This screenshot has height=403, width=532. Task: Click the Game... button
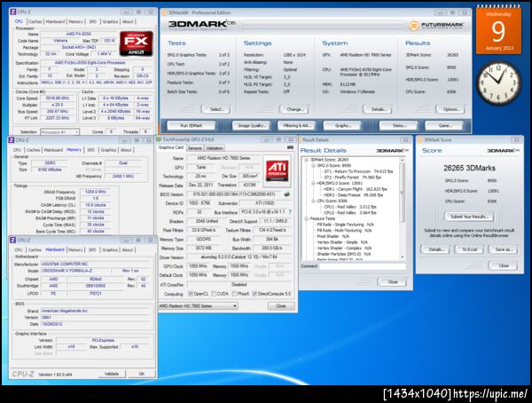click(444, 126)
